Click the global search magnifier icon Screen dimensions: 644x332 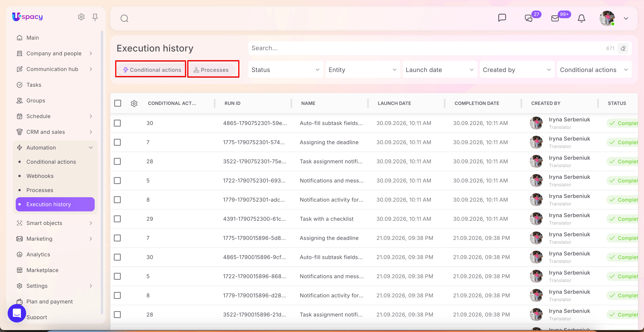pyautogui.click(x=124, y=19)
